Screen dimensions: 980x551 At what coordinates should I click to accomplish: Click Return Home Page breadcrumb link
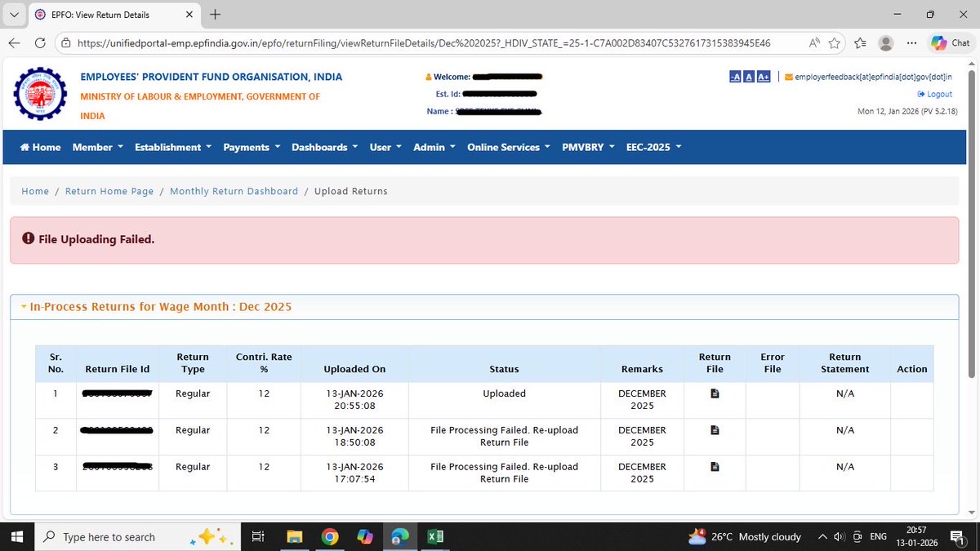pos(109,191)
